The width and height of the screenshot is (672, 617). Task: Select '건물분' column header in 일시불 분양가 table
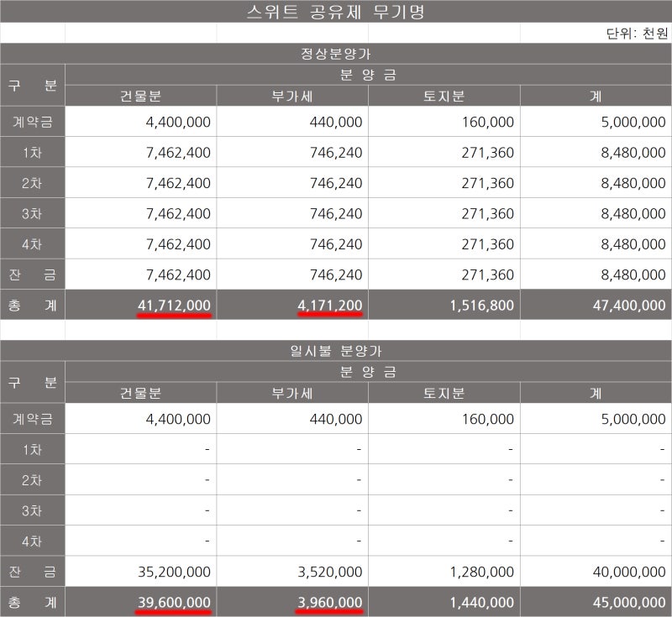pyautogui.click(x=140, y=393)
